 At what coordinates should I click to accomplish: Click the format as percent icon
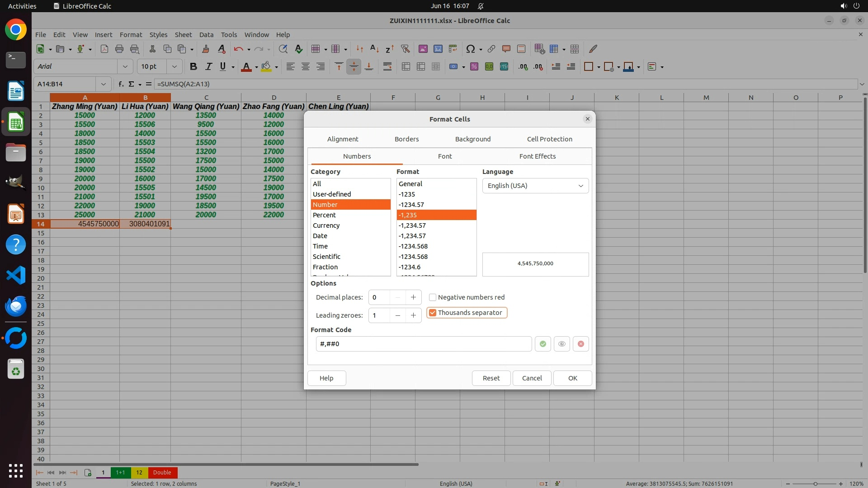[x=474, y=66]
